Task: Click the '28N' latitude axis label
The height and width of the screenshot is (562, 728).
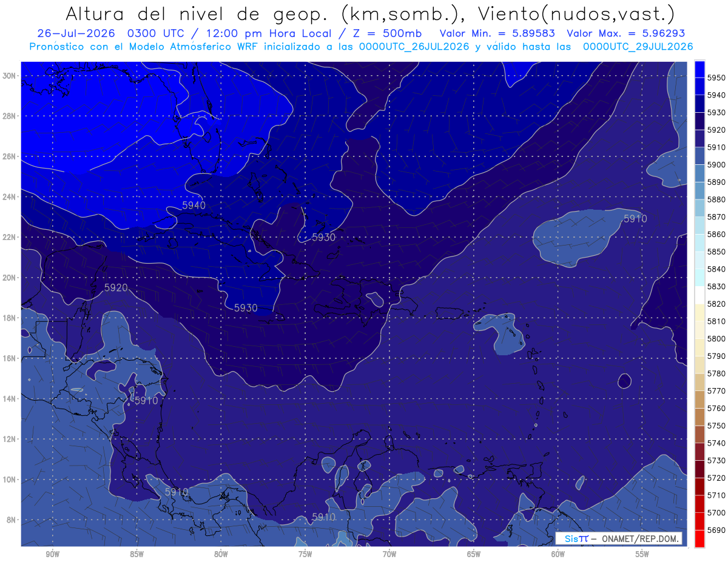Action: pos(10,116)
